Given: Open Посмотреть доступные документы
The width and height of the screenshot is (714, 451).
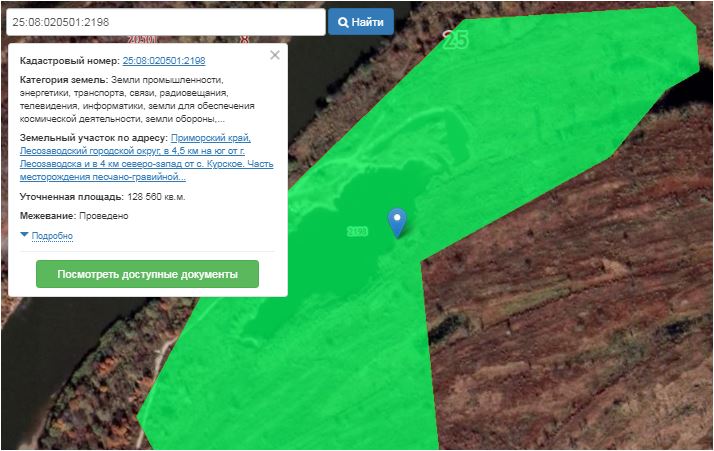Looking at the screenshot, I should click(x=147, y=274).
